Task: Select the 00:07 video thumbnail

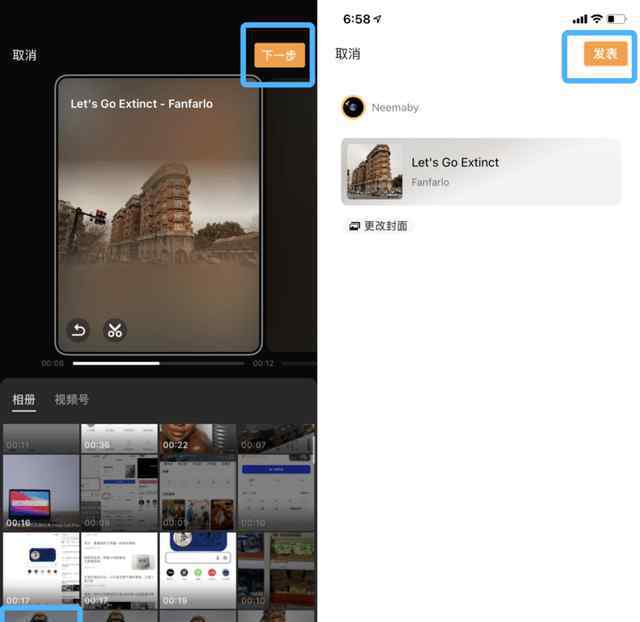Action: (276, 439)
